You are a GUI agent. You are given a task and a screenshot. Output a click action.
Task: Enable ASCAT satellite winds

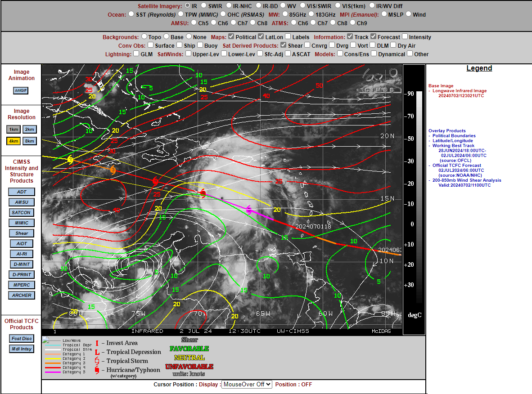pyautogui.click(x=288, y=53)
